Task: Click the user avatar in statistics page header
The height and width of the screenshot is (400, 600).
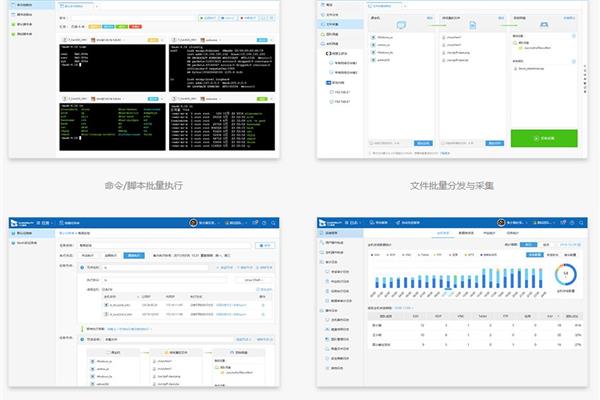Action: (501, 222)
